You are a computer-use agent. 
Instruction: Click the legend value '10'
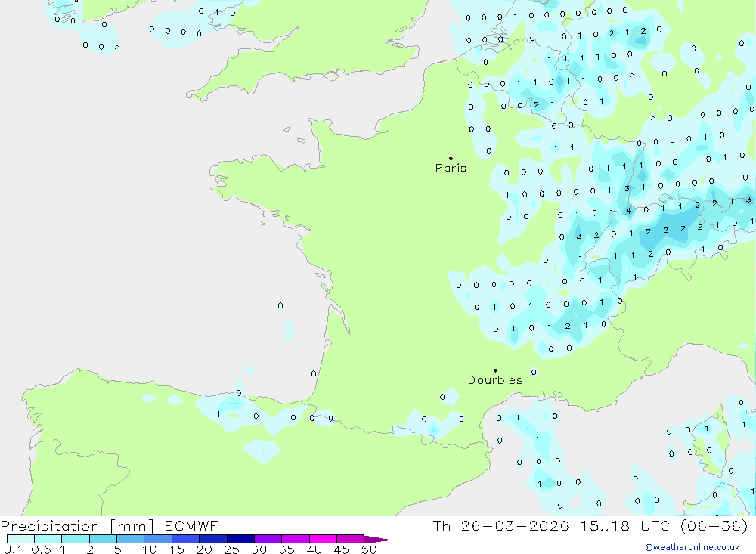tap(150, 549)
